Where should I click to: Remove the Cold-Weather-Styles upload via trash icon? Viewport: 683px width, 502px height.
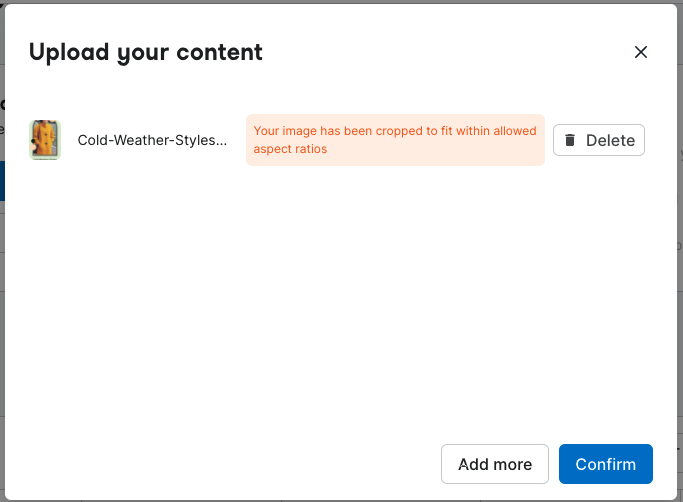point(570,140)
